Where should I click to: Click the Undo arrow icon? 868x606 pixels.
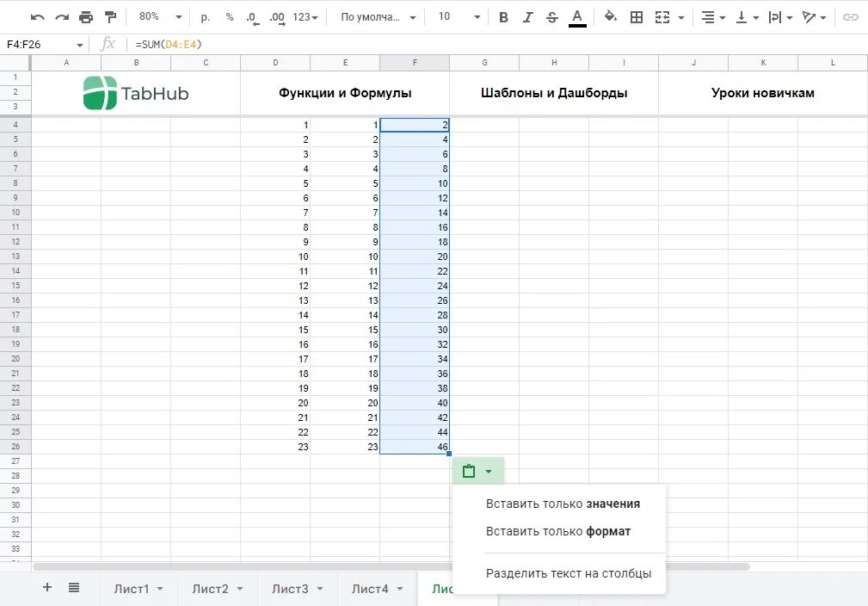(37, 17)
